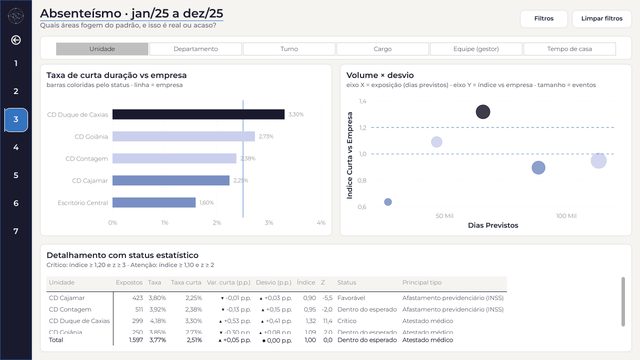Open page 2 from the sidebar
Image resolution: width=640 pixels, height=360 pixels.
[16, 91]
